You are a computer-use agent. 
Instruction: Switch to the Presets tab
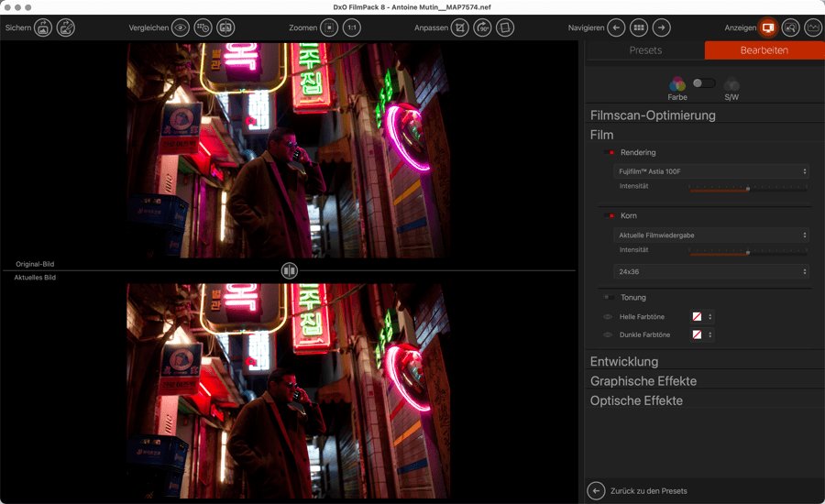click(x=645, y=50)
